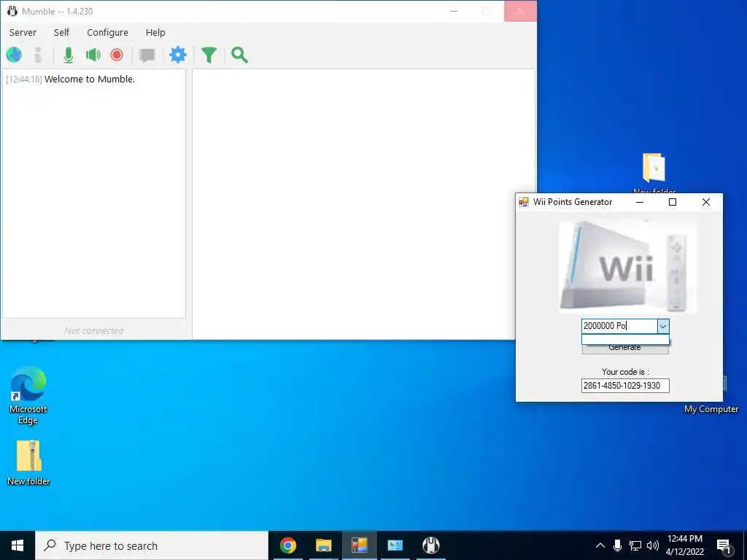Close the Mumble window
747x560 pixels.
[520, 11]
